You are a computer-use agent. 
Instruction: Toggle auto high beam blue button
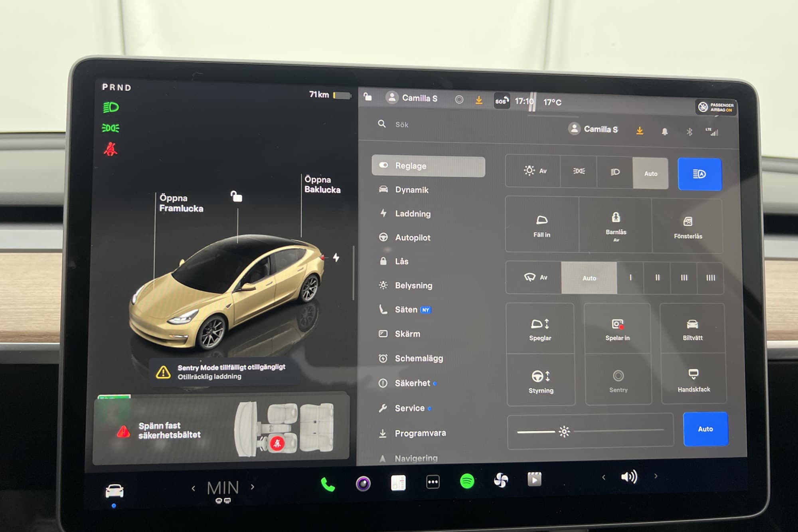[x=699, y=174]
